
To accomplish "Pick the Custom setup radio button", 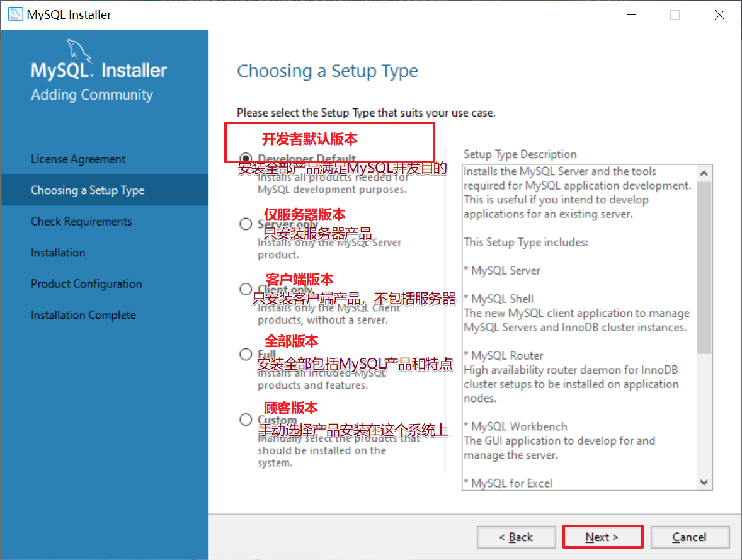I will point(246,420).
